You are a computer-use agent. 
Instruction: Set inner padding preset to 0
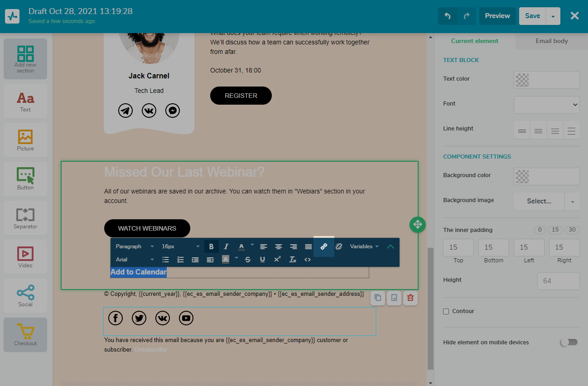(x=540, y=230)
